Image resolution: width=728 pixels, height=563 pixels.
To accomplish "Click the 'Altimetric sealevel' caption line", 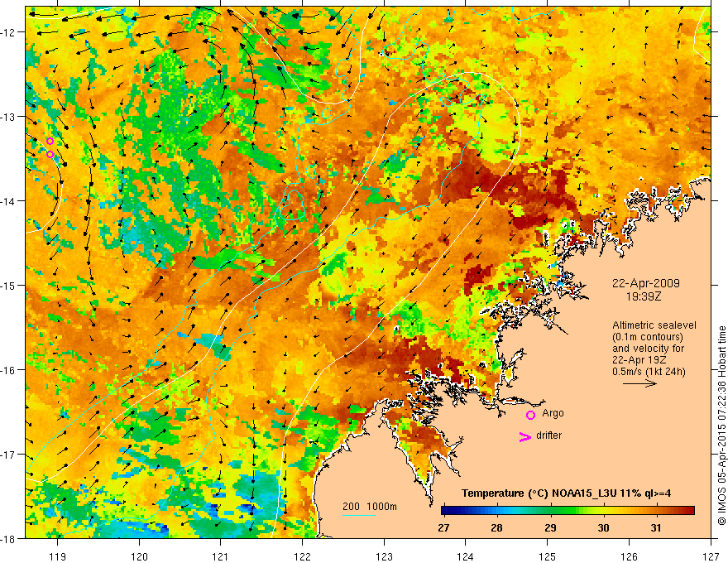I will click(654, 325).
